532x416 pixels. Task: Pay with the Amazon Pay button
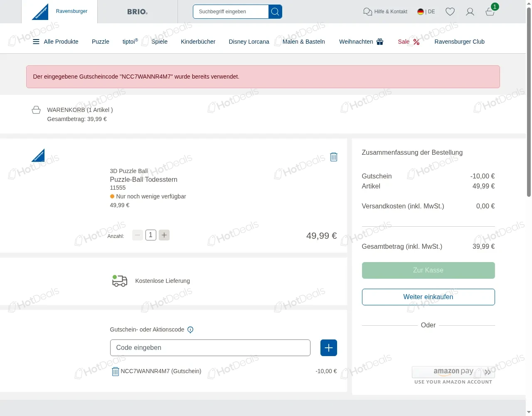[x=453, y=372]
